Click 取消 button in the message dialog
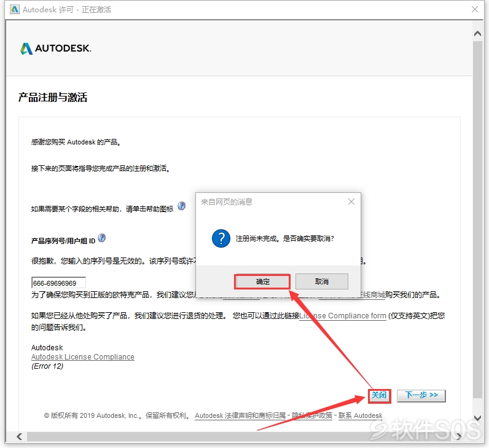Screen dimensions: 489x448 321,281
